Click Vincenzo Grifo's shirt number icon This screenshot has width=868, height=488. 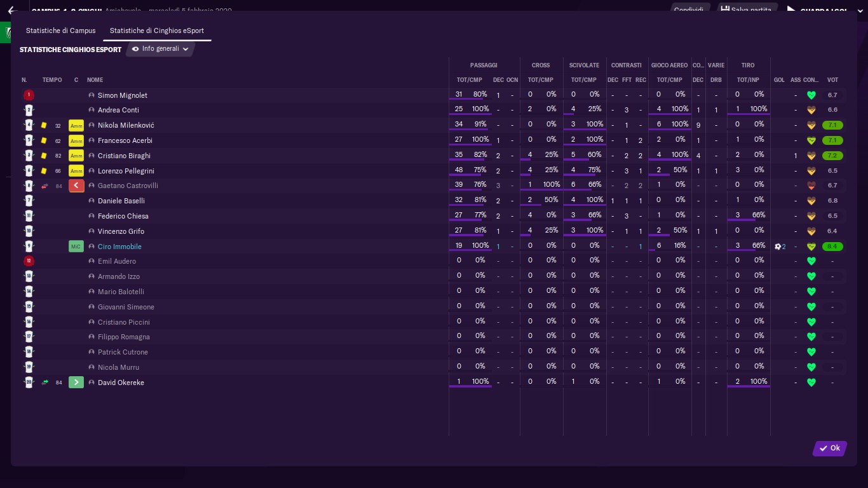click(x=29, y=231)
